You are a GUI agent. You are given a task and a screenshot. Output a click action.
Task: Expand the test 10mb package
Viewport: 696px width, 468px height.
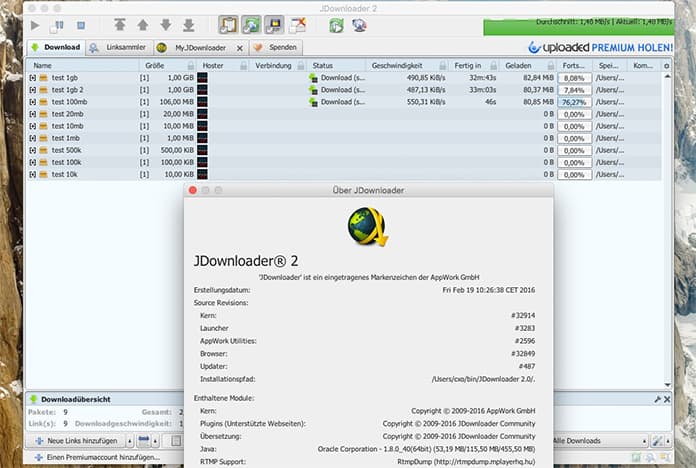(32, 126)
